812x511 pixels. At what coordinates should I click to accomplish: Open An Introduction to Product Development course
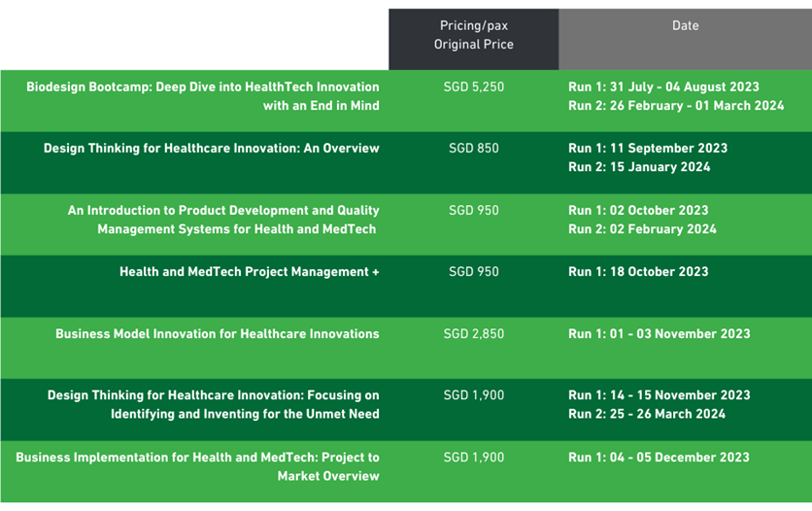pos(223,220)
